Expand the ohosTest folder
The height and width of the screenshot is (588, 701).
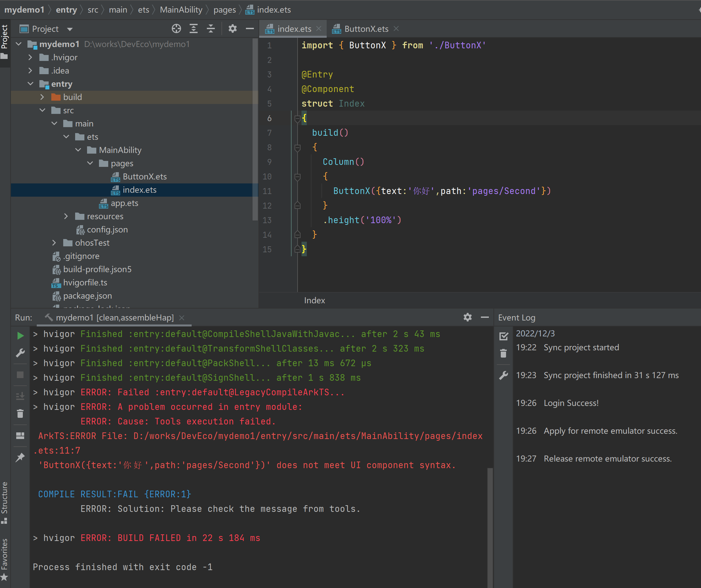(54, 243)
